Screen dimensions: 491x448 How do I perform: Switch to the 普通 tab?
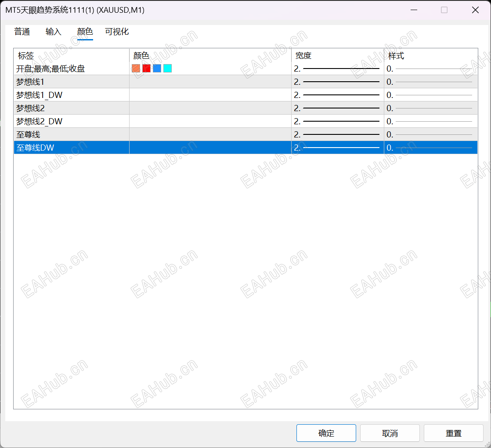(22, 32)
